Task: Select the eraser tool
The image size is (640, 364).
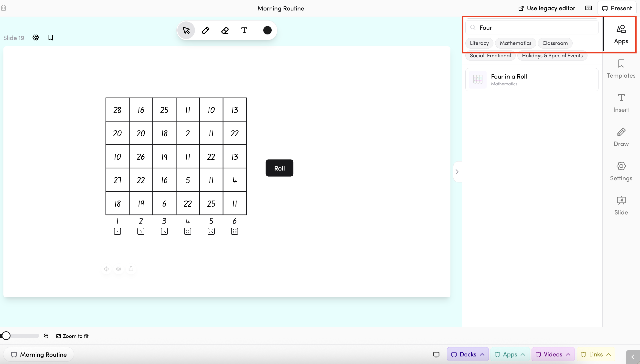Action: click(225, 30)
